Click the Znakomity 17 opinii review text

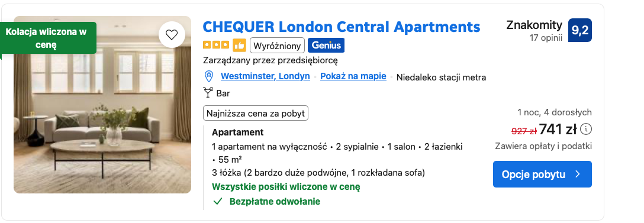tap(534, 31)
